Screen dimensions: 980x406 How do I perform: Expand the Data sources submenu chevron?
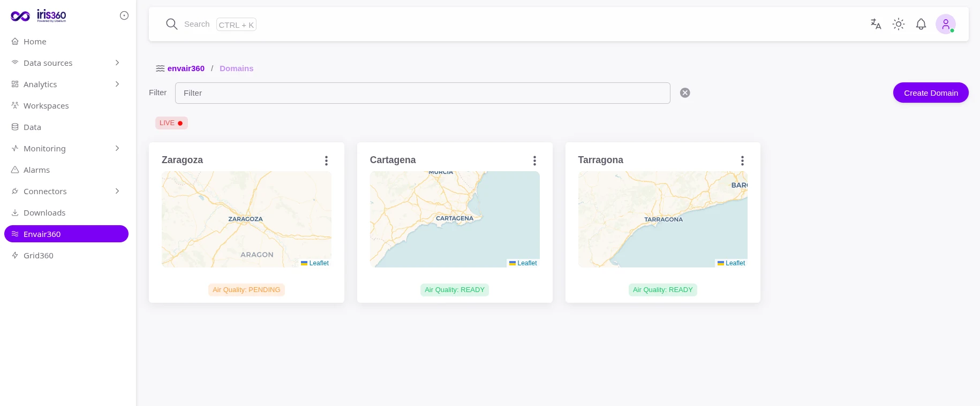pos(117,63)
